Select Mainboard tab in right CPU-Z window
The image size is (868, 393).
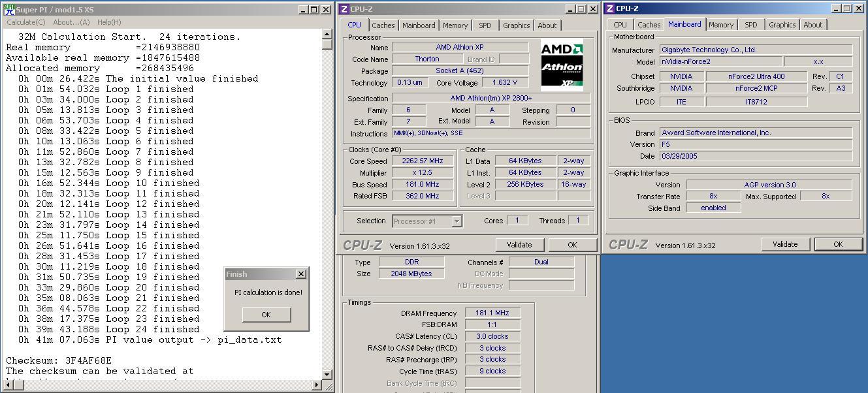684,24
